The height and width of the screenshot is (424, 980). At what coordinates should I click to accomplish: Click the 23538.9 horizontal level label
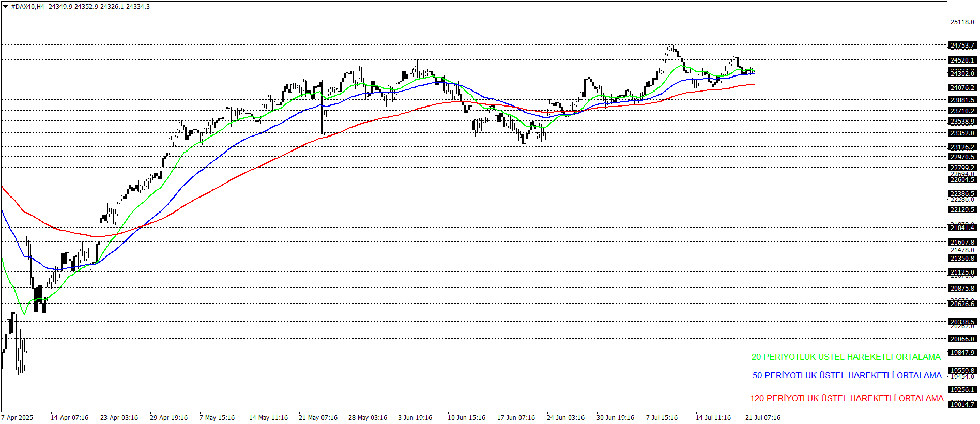click(962, 122)
